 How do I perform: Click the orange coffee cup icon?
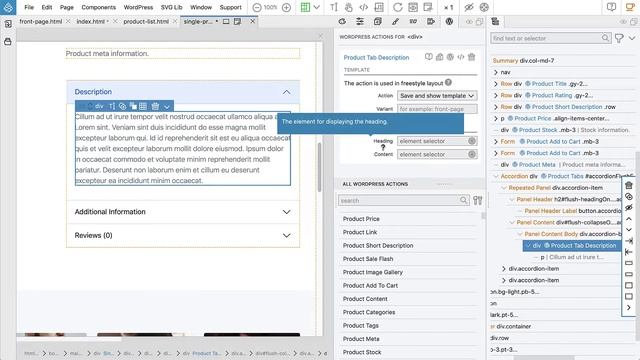(631, 7)
